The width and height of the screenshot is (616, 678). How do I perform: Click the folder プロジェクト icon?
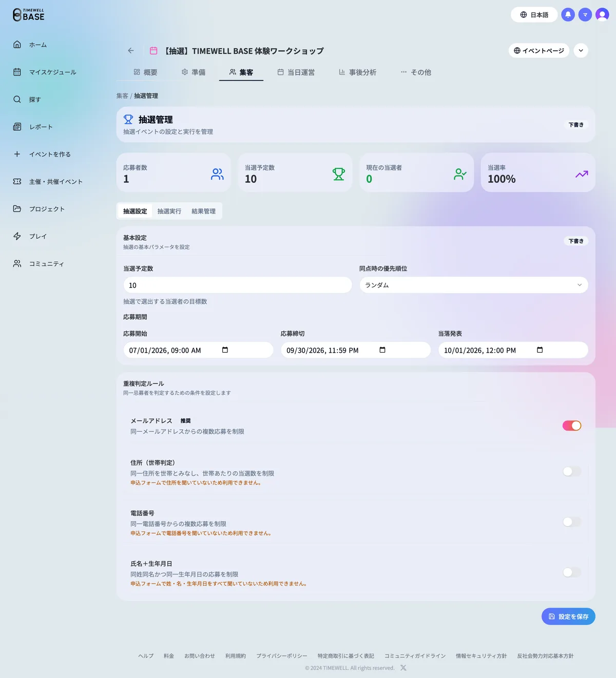17,209
